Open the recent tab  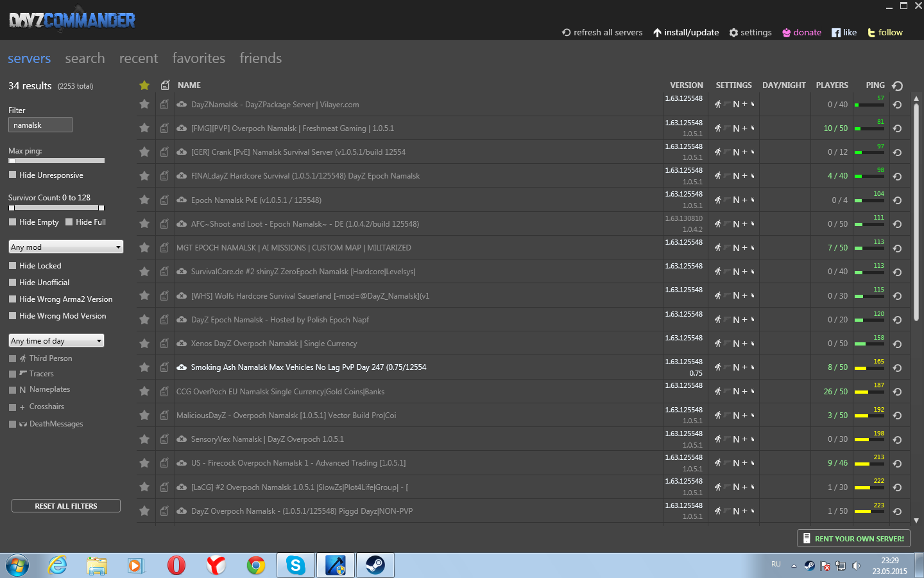tap(139, 58)
